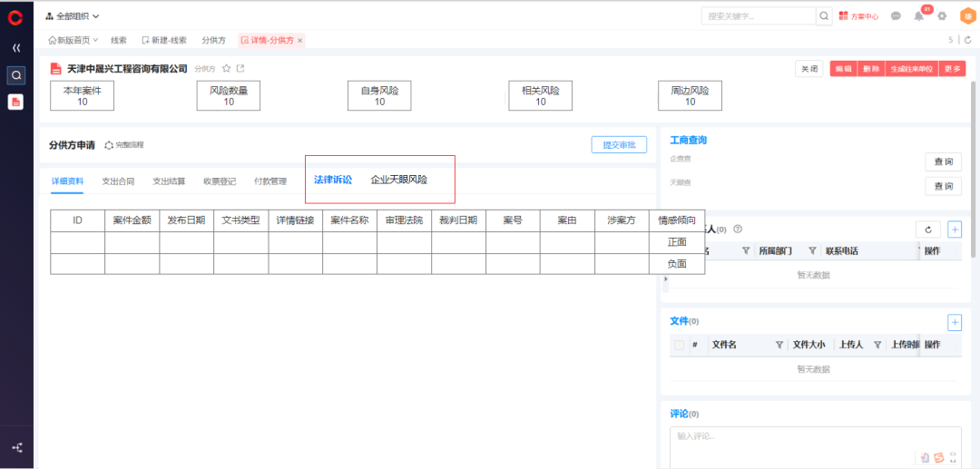Open the 收票登记 tab
This screenshot has height=469, width=980.
(x=220, y=181)
